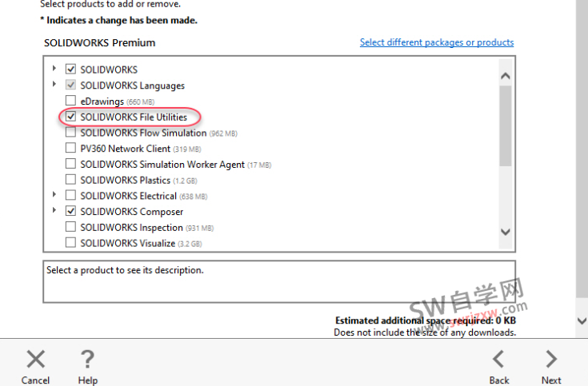
Task: Click the product list scroll up arrow
Action: [506, 76]
